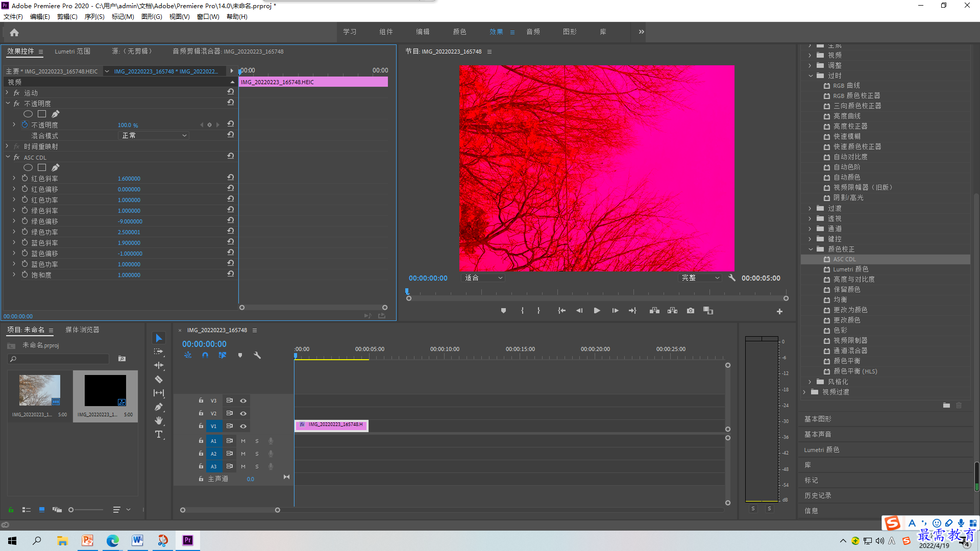
Task: Click the Go to In point icon
Action: click(561, 311)
